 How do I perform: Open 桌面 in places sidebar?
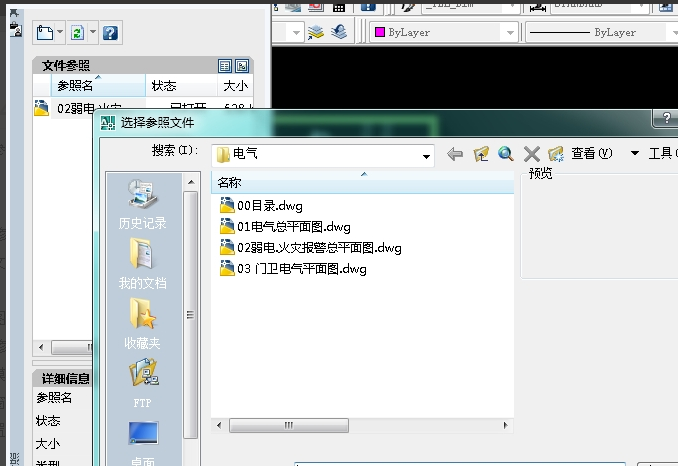[143, 443]
